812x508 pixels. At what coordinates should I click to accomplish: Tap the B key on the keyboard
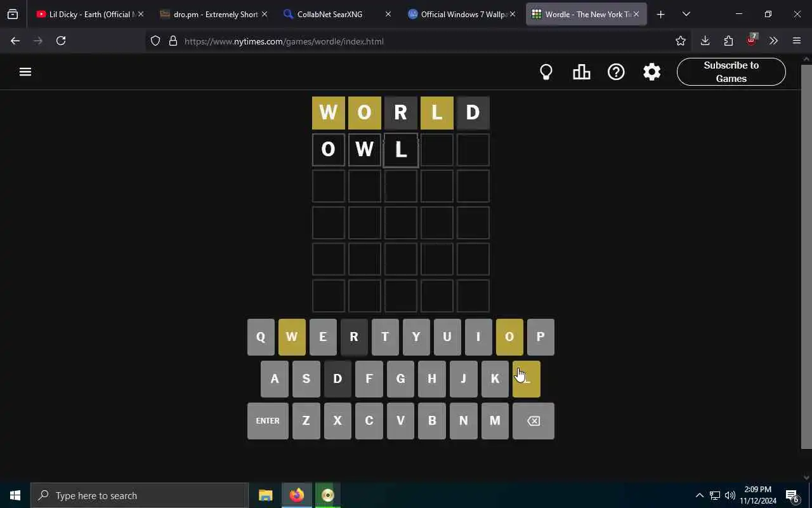click(x=432, y=421)
